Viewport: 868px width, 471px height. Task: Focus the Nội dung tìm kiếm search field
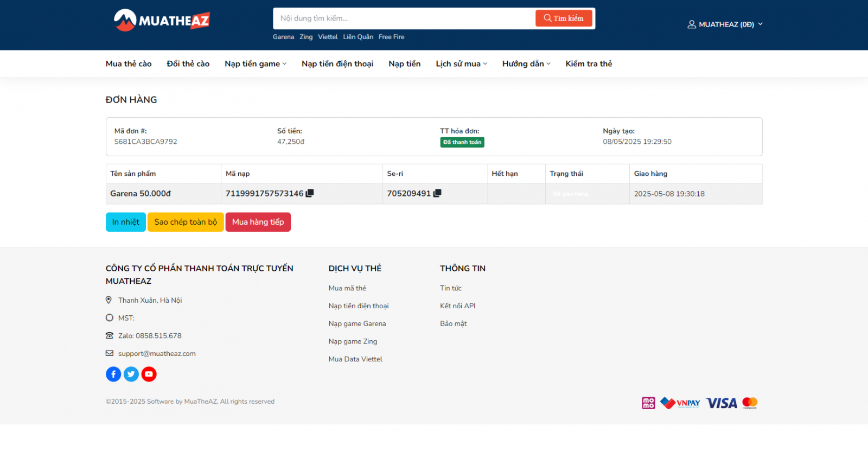point(404,18)
